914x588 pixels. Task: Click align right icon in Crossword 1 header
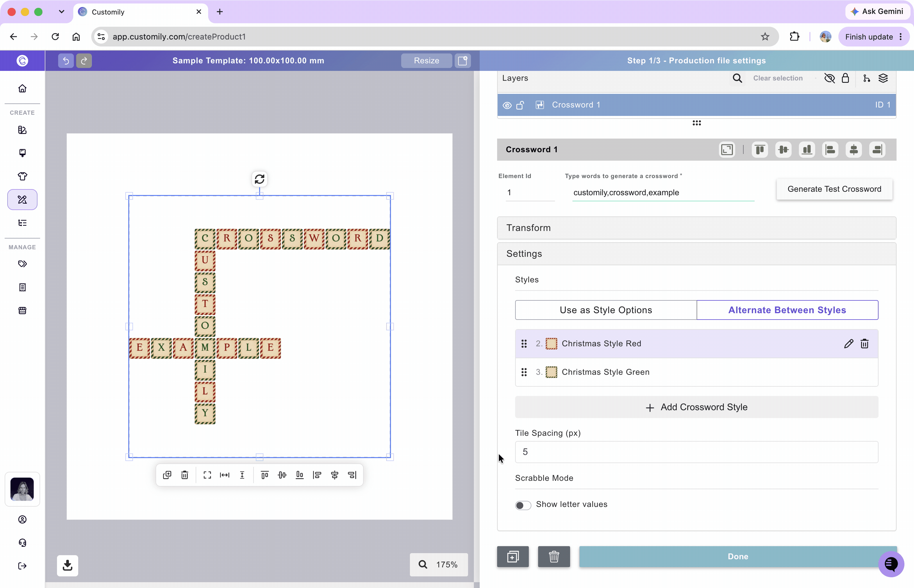[877, 150]
